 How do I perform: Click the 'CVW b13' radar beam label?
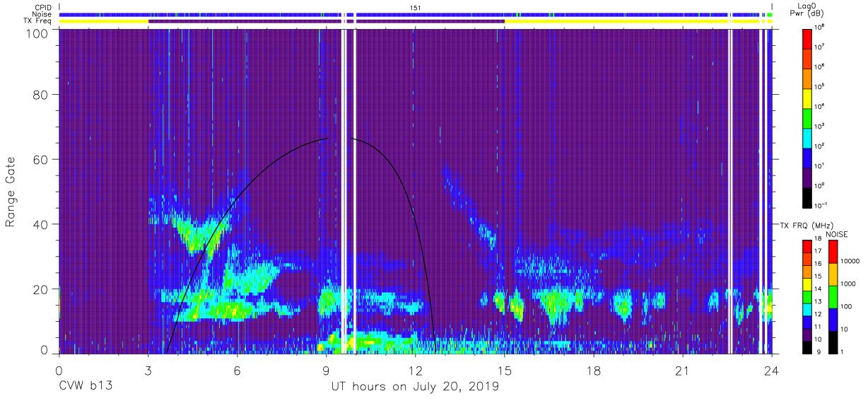(85, 386)
